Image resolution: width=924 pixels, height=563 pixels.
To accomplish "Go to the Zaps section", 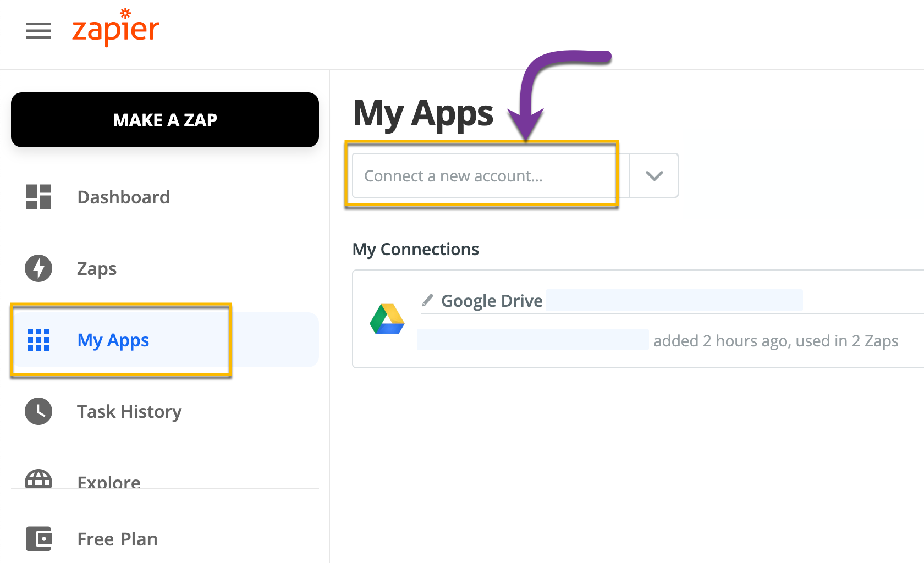I will coord(97,268).
